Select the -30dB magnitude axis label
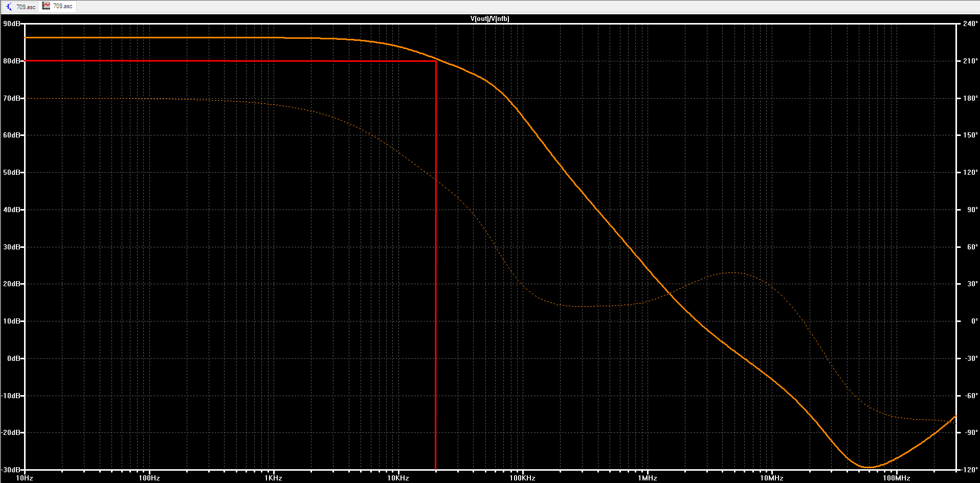 11,470
